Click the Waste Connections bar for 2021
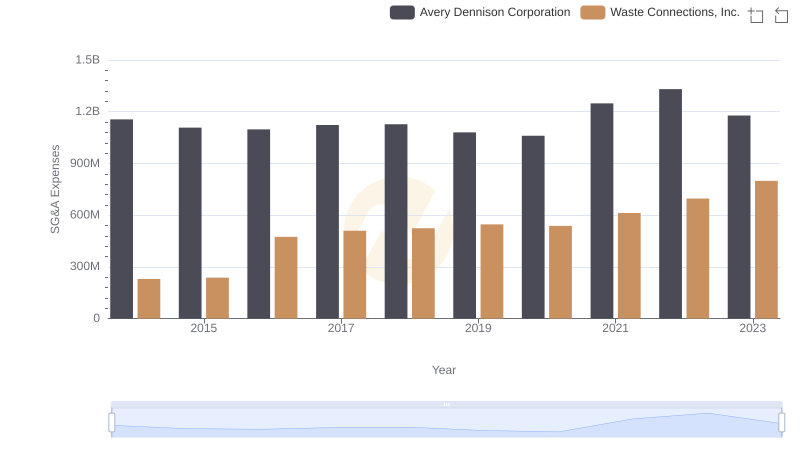The height and width of the screenshot is (461, 800). (629, 266)
